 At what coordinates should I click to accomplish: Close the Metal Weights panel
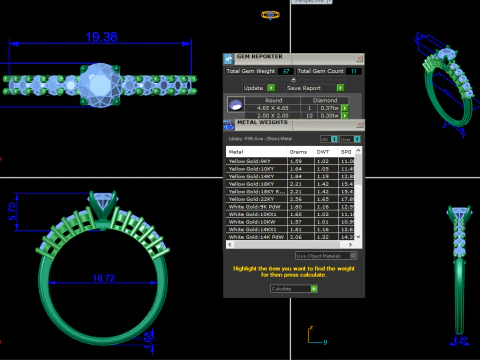coord(359,124)
